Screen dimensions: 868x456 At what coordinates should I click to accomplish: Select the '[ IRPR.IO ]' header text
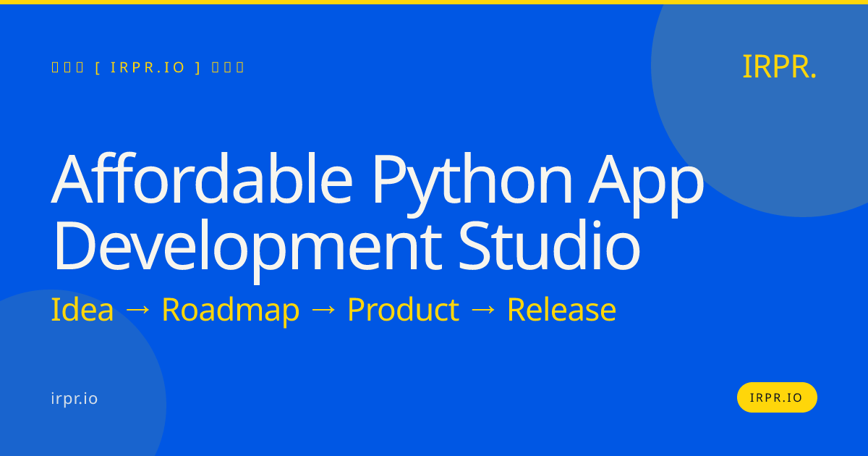148,67
